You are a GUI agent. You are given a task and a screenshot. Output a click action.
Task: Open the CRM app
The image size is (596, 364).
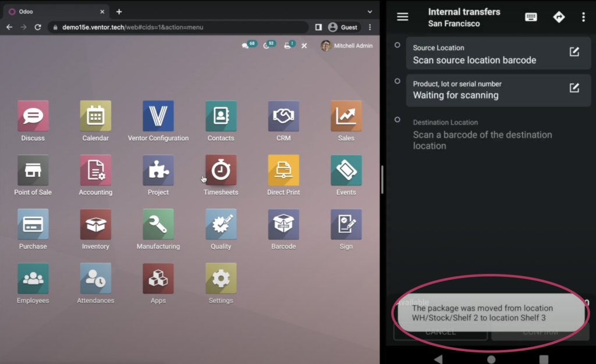coord(283,116)
